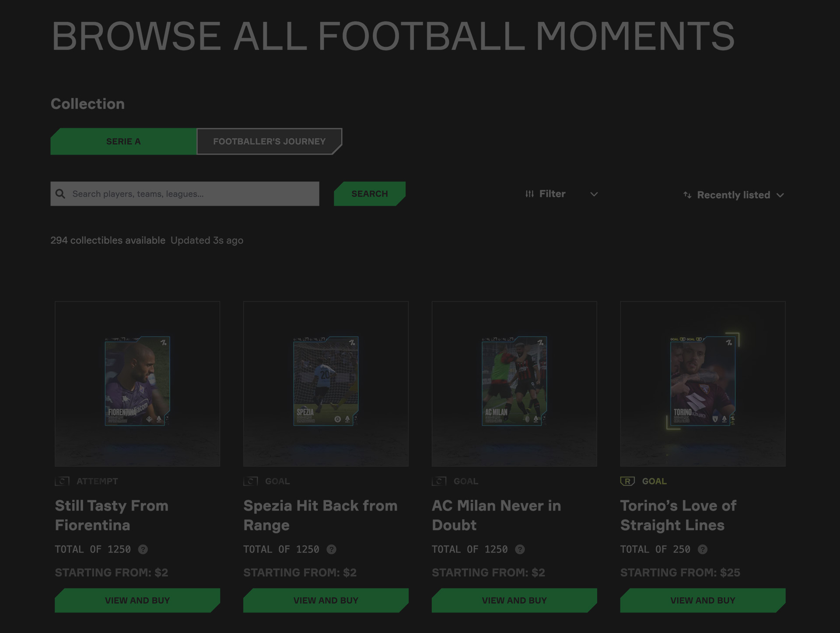Screen dimensions: 840x633
Task: View and buy the Torino moment
Action: pyautogui.click(x=702, y=600)
